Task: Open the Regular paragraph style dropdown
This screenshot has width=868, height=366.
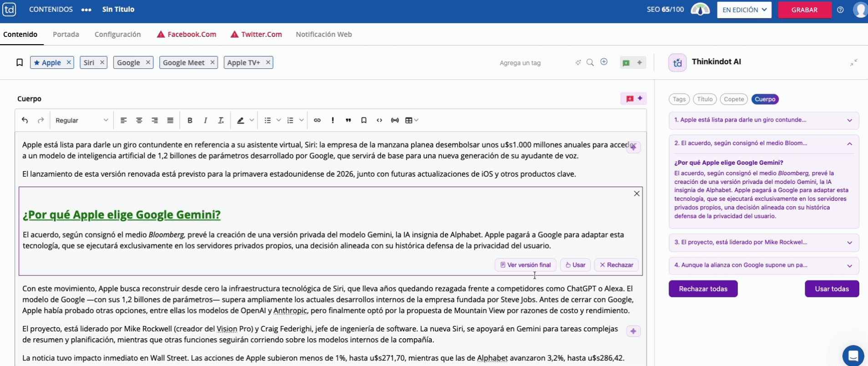Action: (81, 120)
